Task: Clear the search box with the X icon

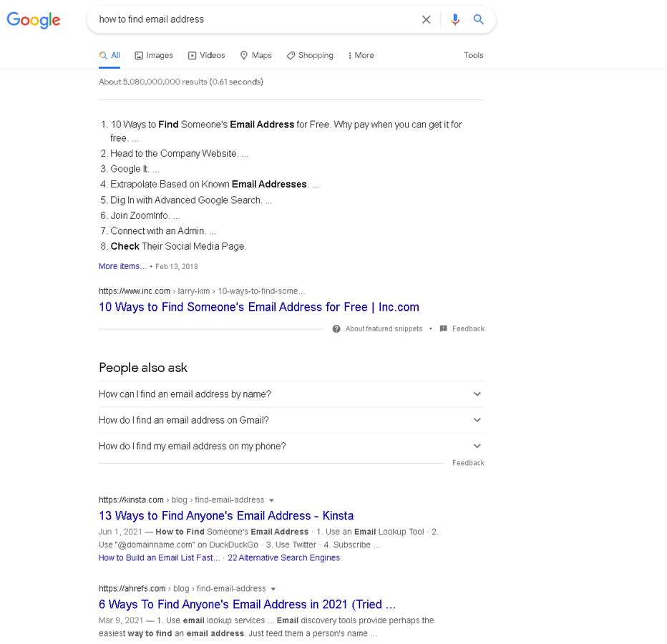Action: pos(426,19)
